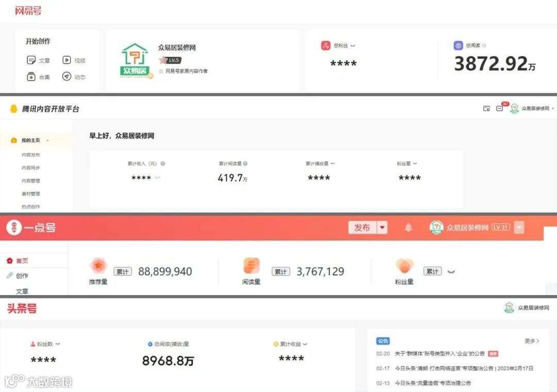
Task: Create a 动态 post in 网易号
Action: (x=74, y=77)
